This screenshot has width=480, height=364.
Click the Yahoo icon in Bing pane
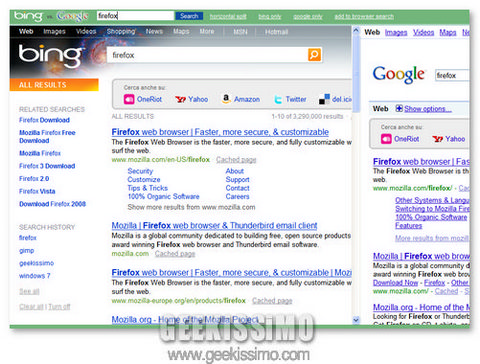[180, 99]
